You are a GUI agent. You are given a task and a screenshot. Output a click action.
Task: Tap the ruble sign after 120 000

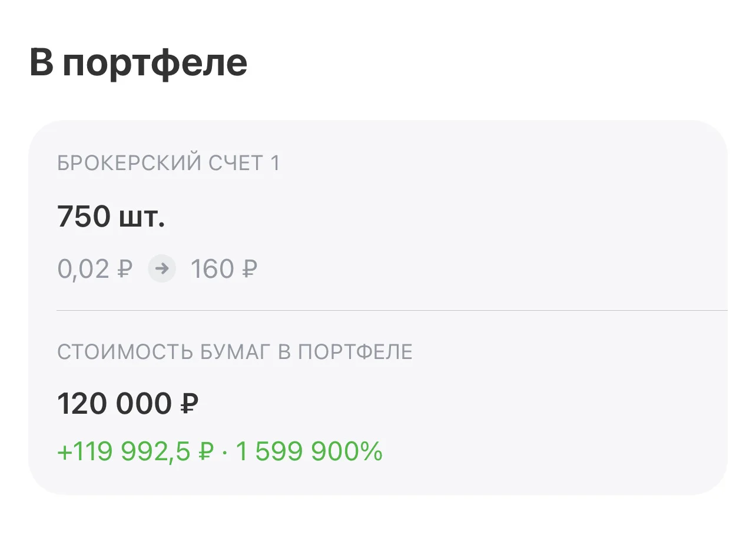(188, 405)
